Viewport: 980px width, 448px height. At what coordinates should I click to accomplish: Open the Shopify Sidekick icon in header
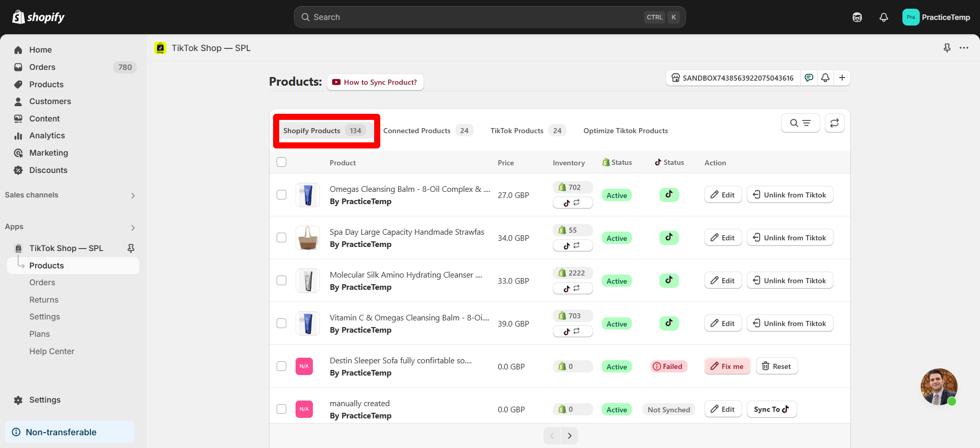pos(857,17)
